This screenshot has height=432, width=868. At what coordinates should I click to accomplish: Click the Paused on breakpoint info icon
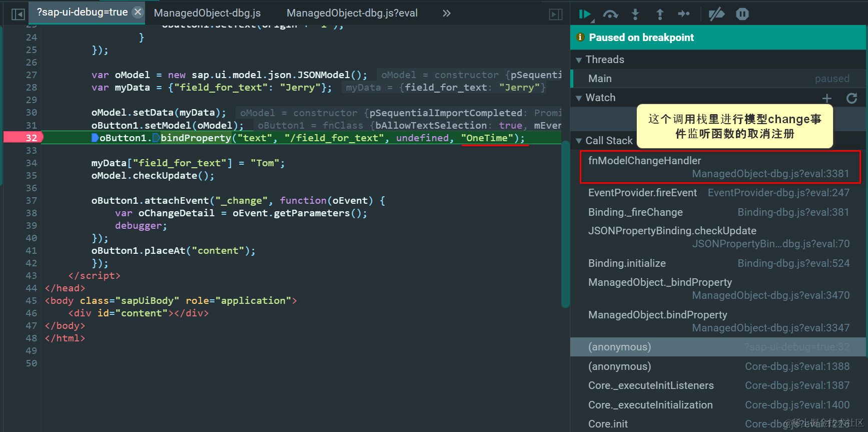coord(581,37)
